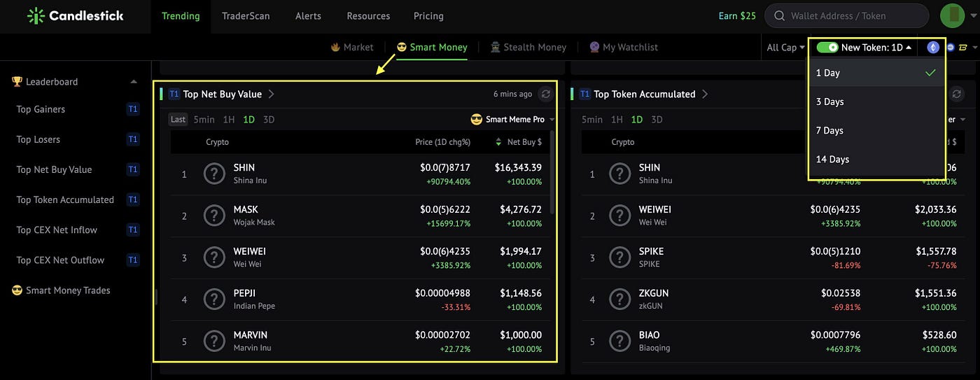
Task: Click the Earn $25 link
Action: tap(737, 15)
